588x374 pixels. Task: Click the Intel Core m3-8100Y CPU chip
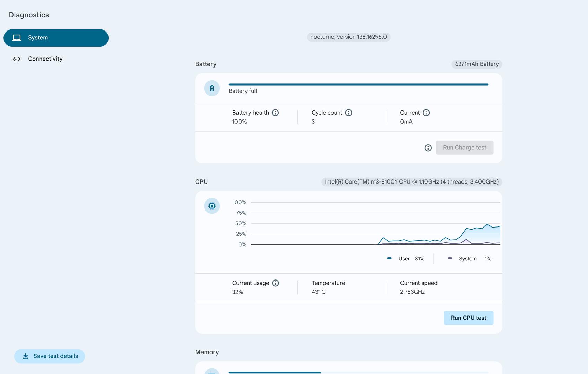click(x=412, y=182)
